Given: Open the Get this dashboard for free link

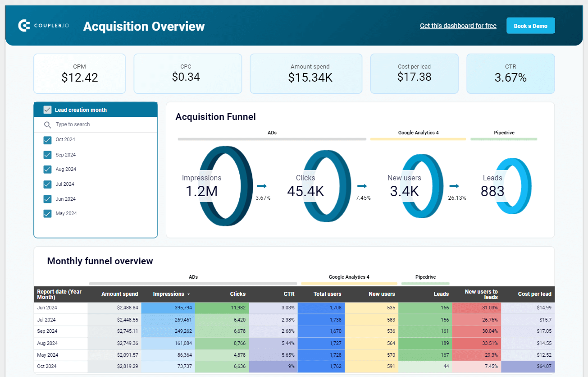Looking at the screenshot, I should [458, 26].
